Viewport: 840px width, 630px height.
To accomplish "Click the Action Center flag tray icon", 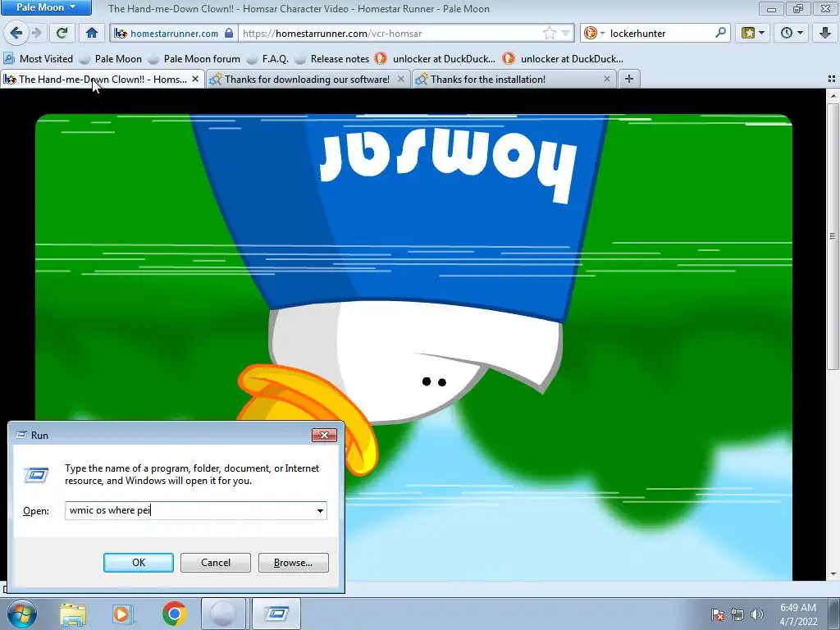I will pos(718,614).
